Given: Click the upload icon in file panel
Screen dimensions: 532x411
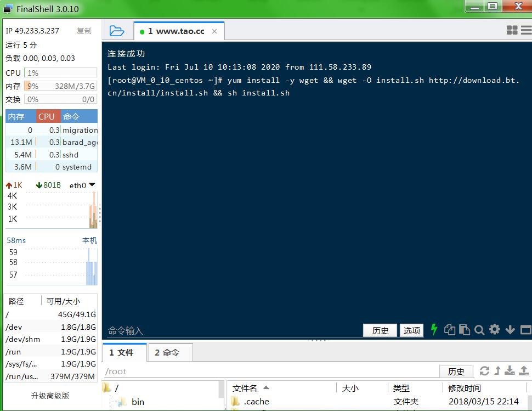Looking at the screenshot, I should [x=524, y=371].
